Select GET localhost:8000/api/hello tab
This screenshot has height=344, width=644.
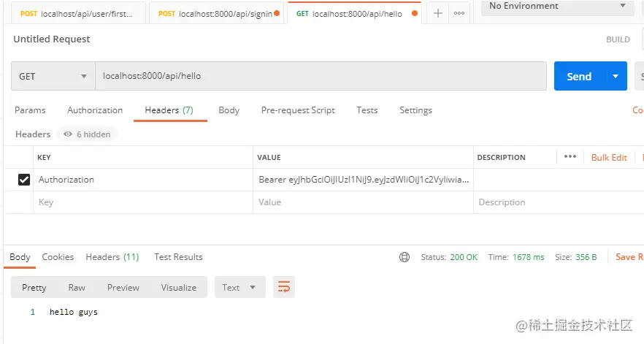(354, 14)
